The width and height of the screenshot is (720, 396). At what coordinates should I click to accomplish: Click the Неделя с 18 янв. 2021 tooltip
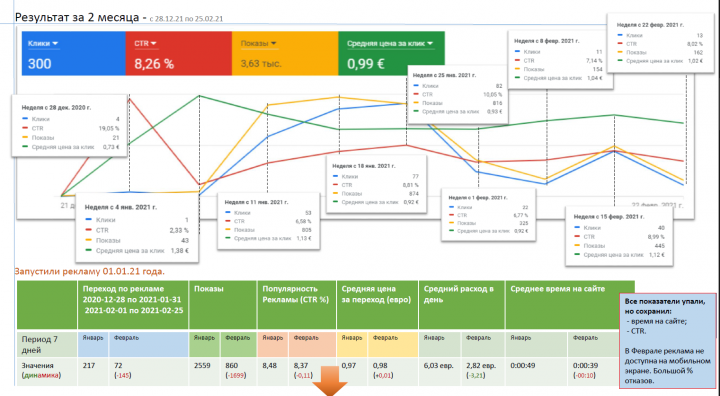coord(377,184)
